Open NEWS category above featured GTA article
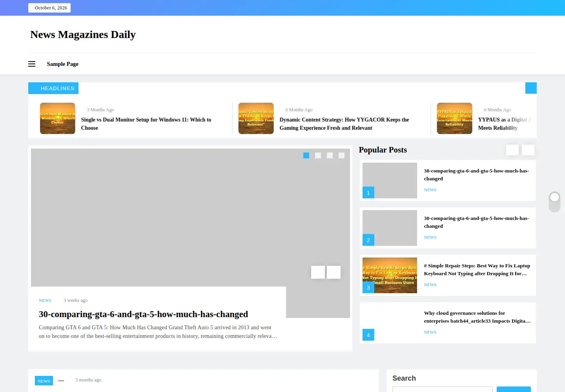This screenshot has height=392, width=565. [45, 300]
